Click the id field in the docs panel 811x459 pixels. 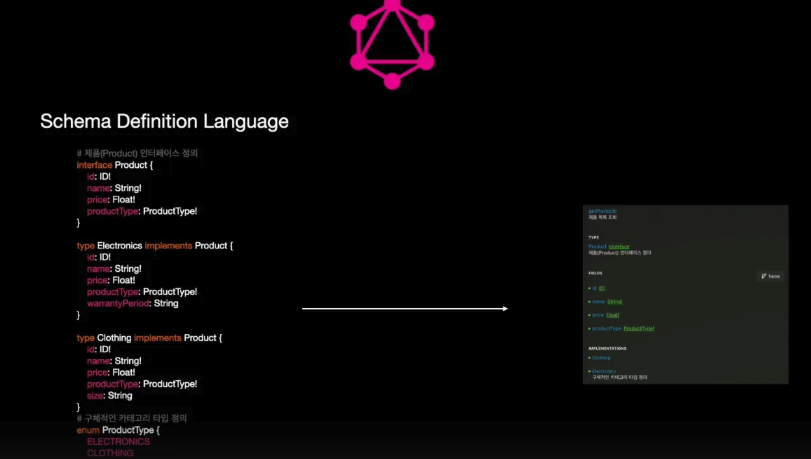click(594, 288)
